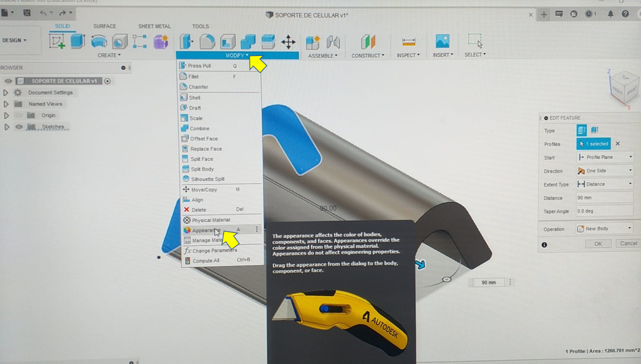The height and width of the screenshot is (364, 641).
Task: Select the Revolve tool icon
Action: point(99,42)
